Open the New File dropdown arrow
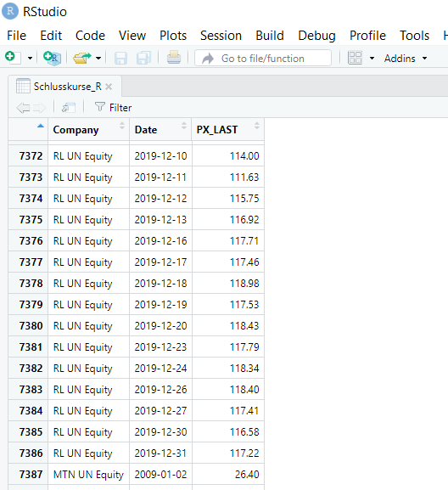Image resolution: width=448 pixels, height=490 pixels. tap(30, 58)
